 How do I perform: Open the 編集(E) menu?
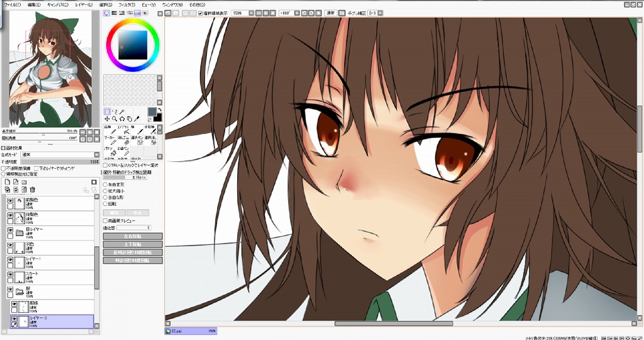pos(34,4)
